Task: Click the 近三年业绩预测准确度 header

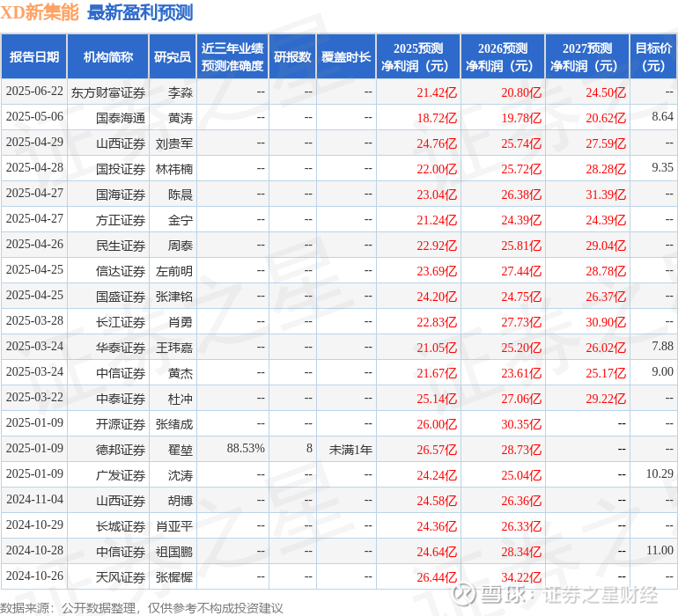Action: coord(232,56)
